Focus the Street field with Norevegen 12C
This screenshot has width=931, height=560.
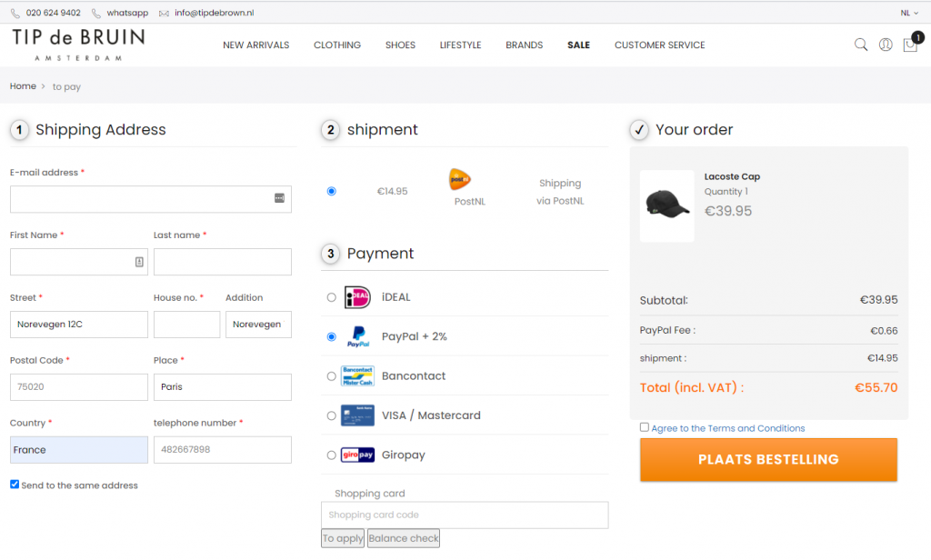click(x=79, y=325)
